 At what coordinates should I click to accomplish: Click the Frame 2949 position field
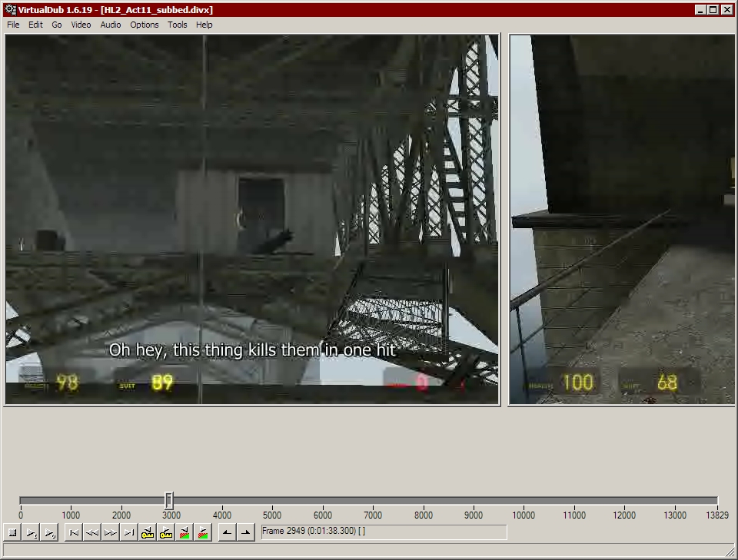[384, 532]
